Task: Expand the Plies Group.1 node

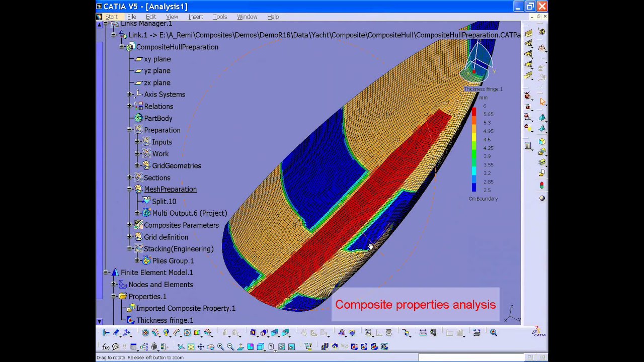Action: tap(138, 261)
